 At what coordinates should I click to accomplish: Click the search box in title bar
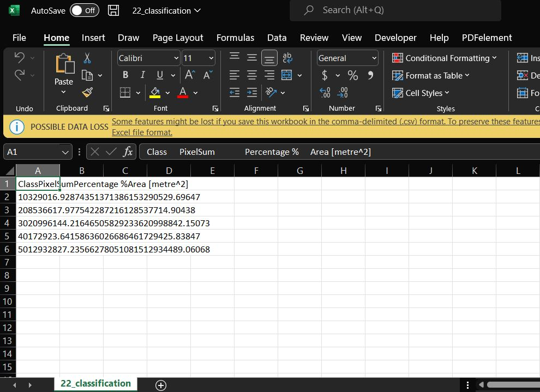395,10
